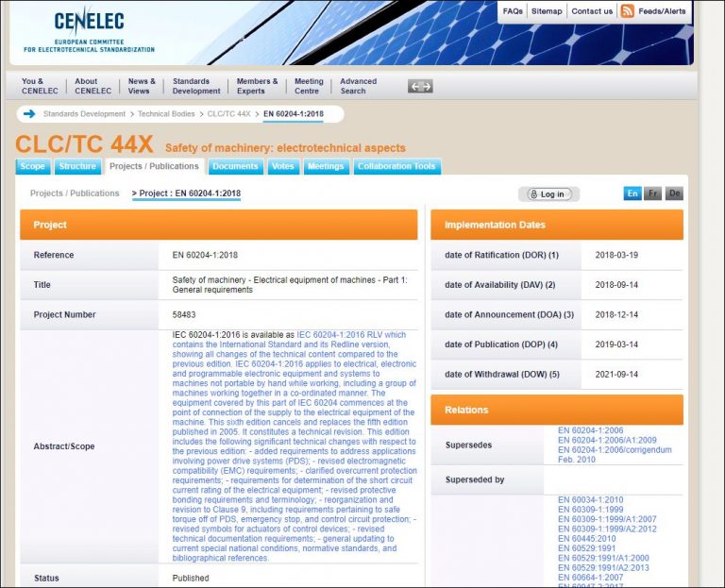Open the Standards Development menu
The height and width of the screenshot is (588, 725).
196,86
